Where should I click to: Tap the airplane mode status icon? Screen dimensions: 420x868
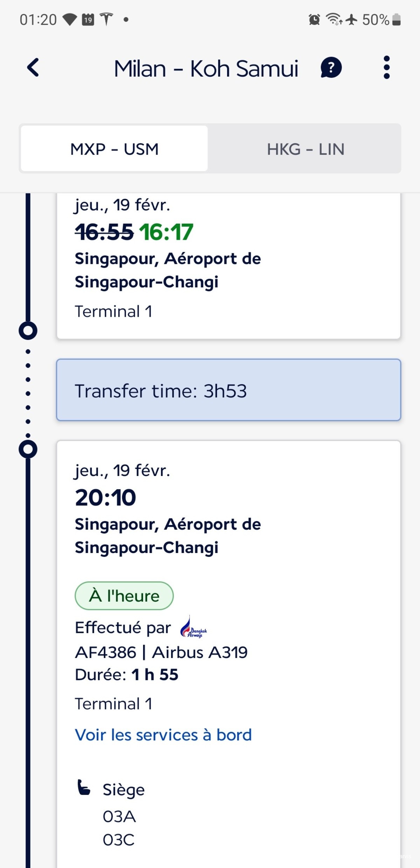tap(351, 20)
